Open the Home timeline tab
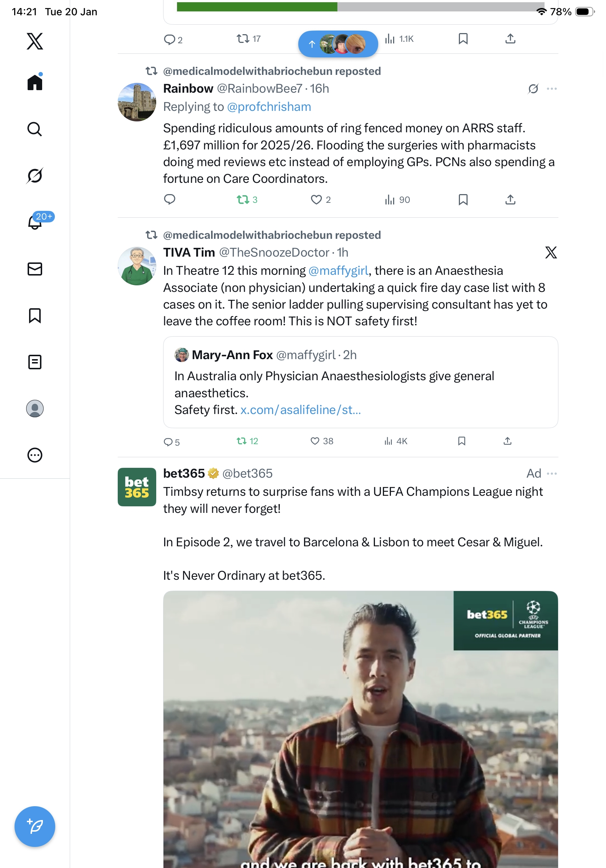Image resolution: width=606 pixels, height=868 pixels. (x=35, y=82)
